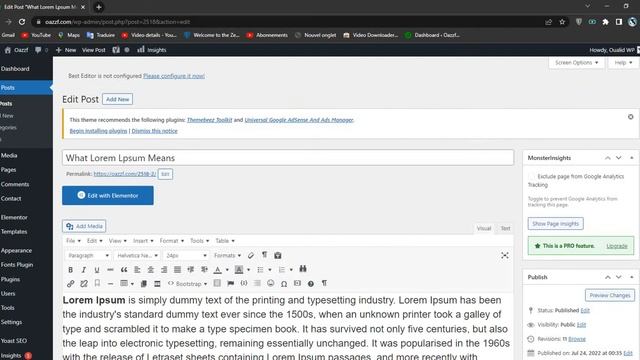Screen dimensions: 640x360
Task: Toggle fullscreen distraction-free editor mode
Action: 505,256
